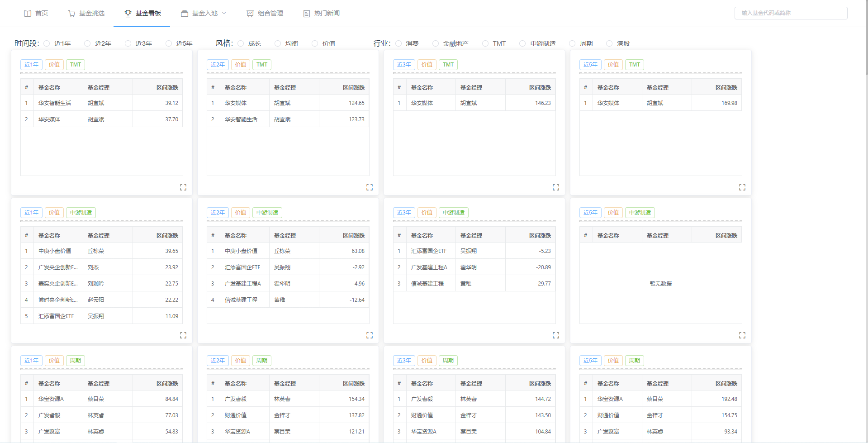Click 华安智能生活 in the 近1年 TMT table

(x=55, y=103)
